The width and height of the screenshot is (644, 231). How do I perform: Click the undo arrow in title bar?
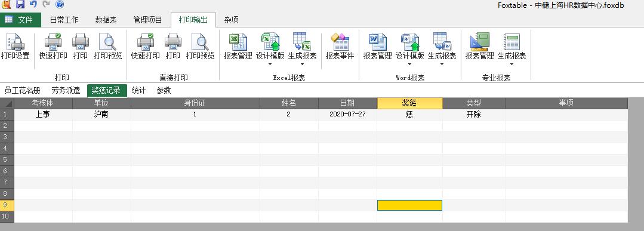coord(33,5)
